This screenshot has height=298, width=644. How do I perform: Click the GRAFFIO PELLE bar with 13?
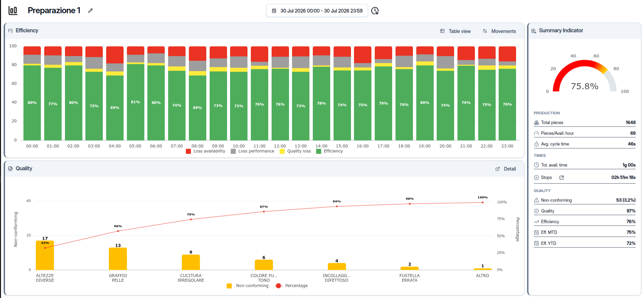118,259
